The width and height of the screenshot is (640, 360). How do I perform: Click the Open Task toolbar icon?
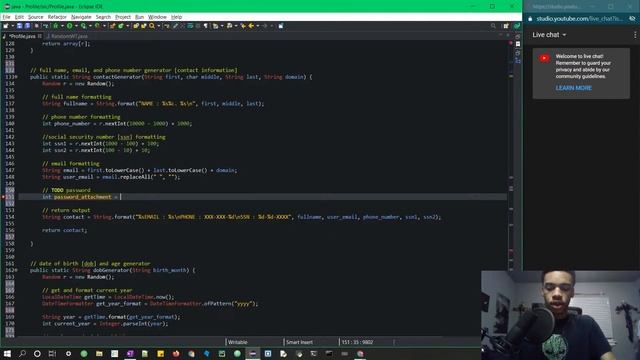[x=144, y=26]
